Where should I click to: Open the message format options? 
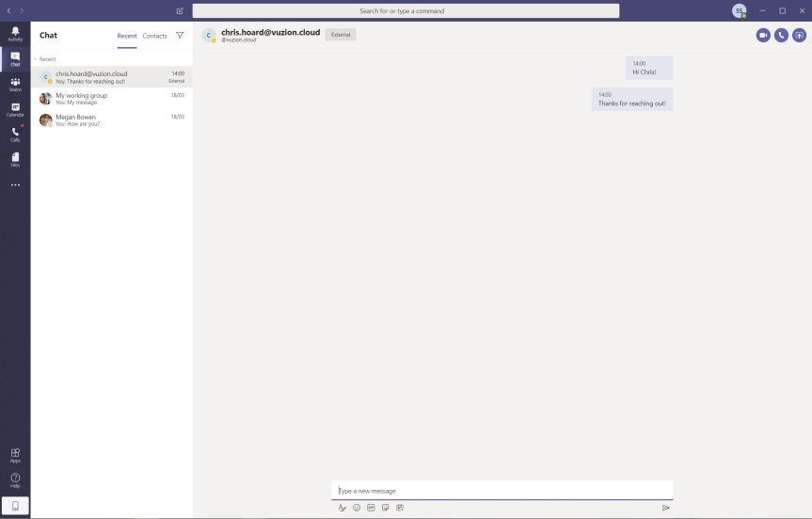pyautogui.click(x=342, y=508)
